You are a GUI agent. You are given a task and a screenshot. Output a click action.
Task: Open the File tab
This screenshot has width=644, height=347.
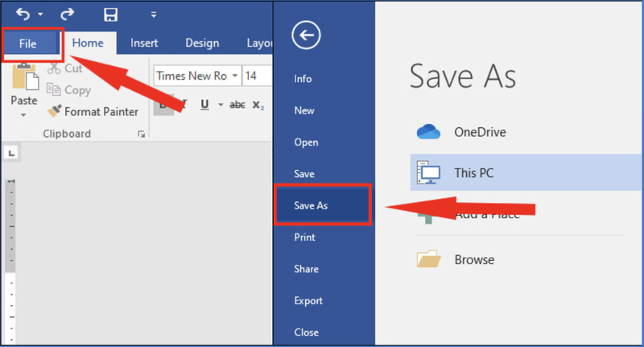point(28,43)
